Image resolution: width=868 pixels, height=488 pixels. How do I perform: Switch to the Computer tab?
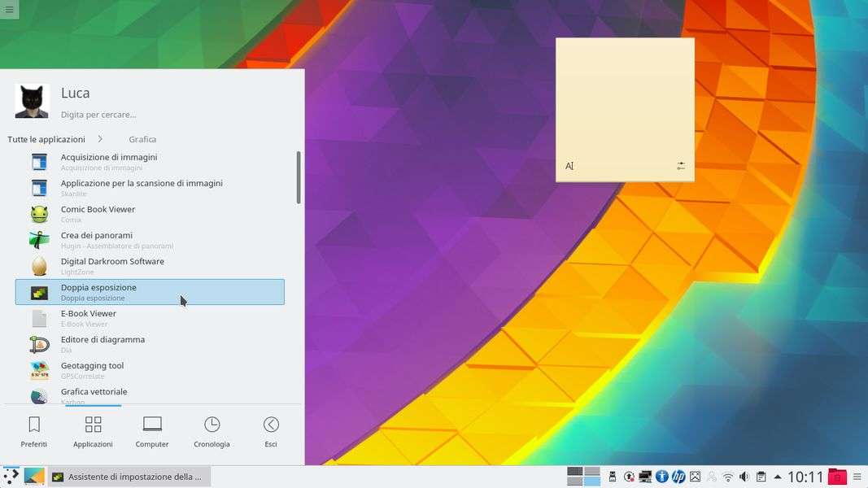point(152,432)
